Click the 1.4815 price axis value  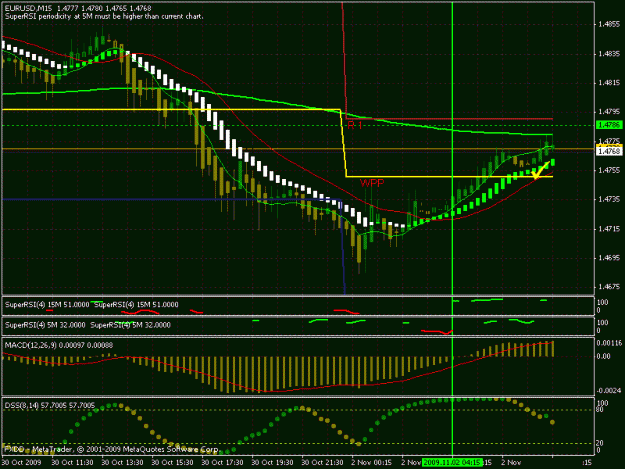click(x=609, y=83)
